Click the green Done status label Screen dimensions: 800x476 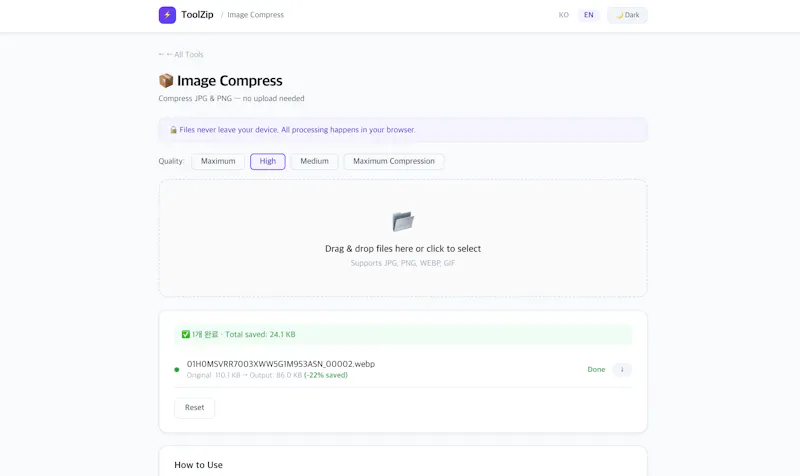point(596,369)
